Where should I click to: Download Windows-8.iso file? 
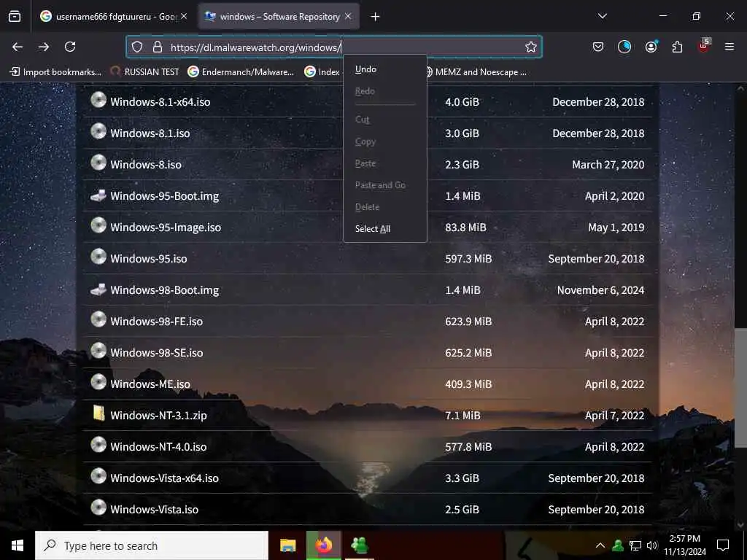click(x=146, y=165)
